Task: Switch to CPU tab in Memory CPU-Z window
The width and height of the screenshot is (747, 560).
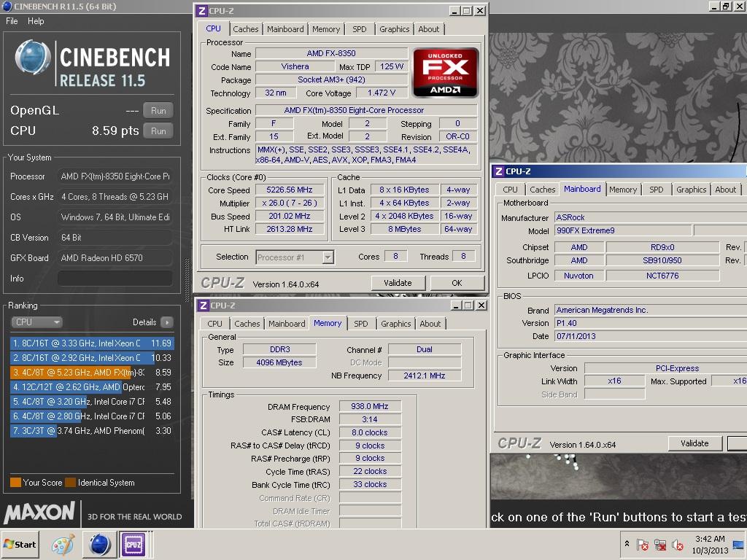Action: [215, 324]
